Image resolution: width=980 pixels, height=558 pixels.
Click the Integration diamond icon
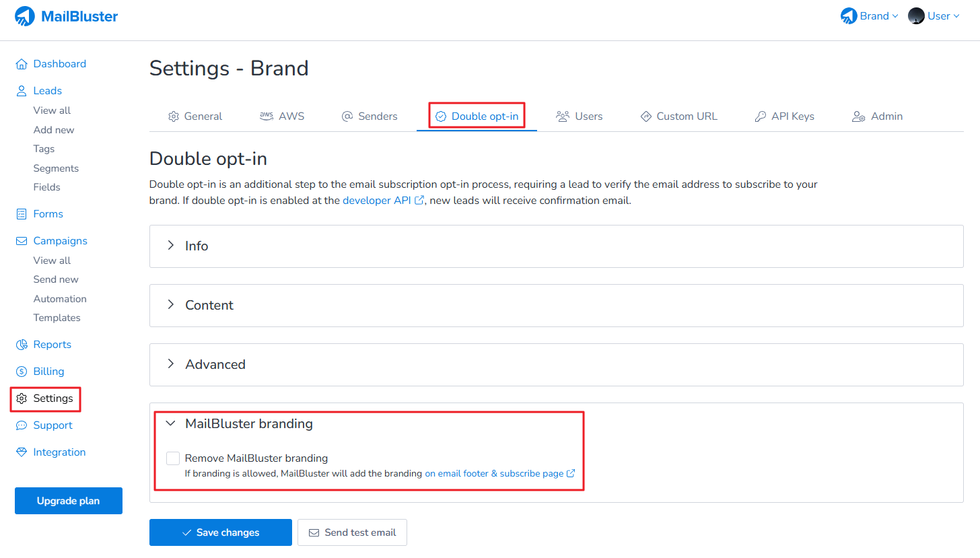coord(22,452)
